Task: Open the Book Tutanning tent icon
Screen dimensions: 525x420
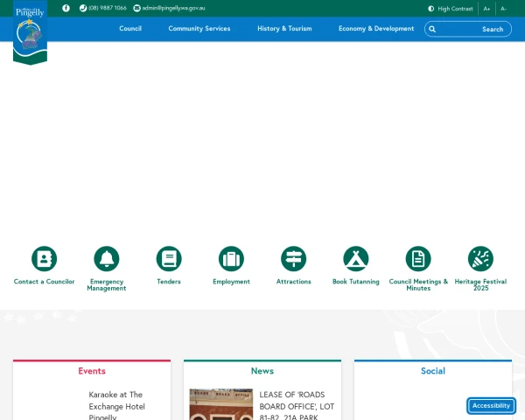Action: (x=356, y=259)
